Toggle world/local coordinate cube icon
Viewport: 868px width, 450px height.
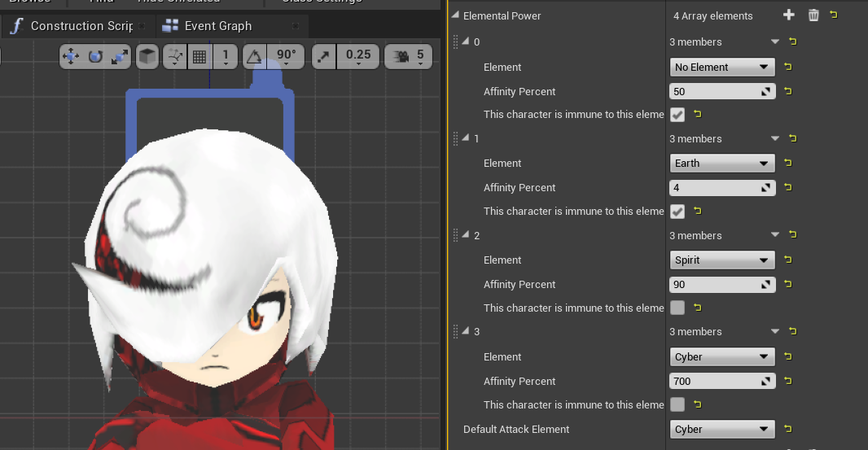pyautogui.click(x=147, y=56)
